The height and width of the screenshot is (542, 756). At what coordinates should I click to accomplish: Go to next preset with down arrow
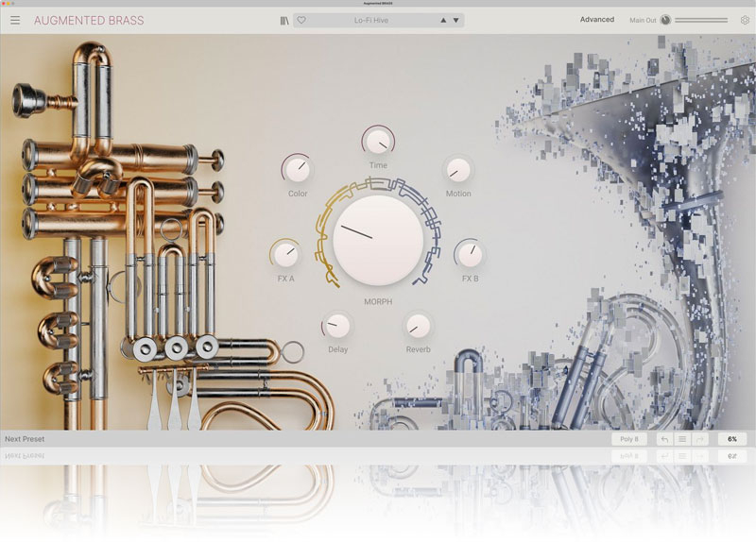tap(456, 20)
